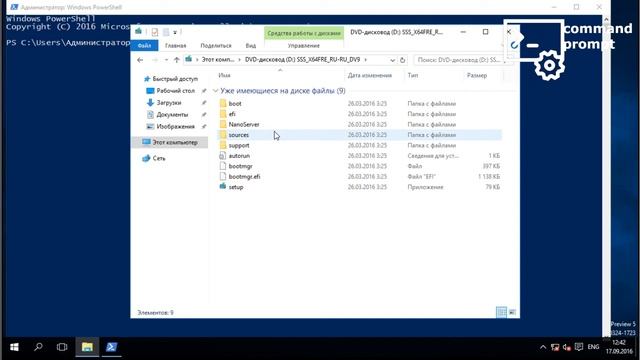Refresh the current folder view
640x360 pixels.
click(402, 60)
